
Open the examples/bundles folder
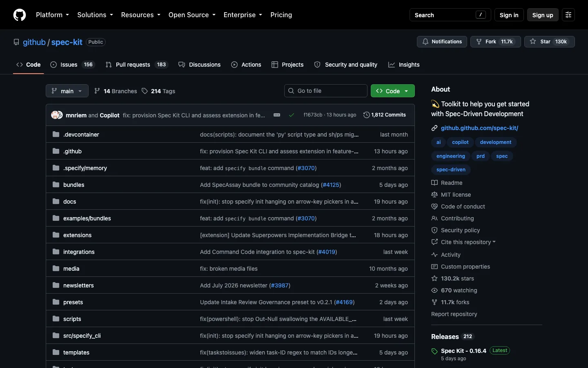tap(87, 218)
